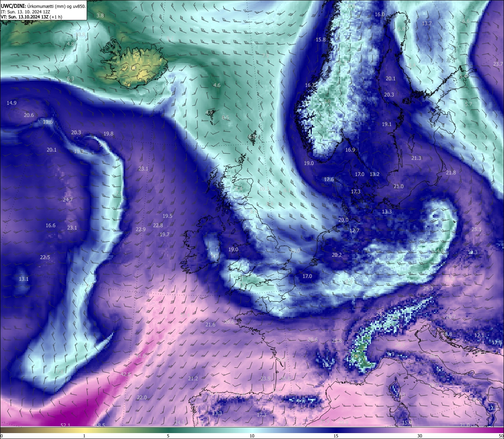Image resolution: width=504 pixels, height=439 pixels.
Task: Click the map value "20.6"
Action: pos(29,115)
